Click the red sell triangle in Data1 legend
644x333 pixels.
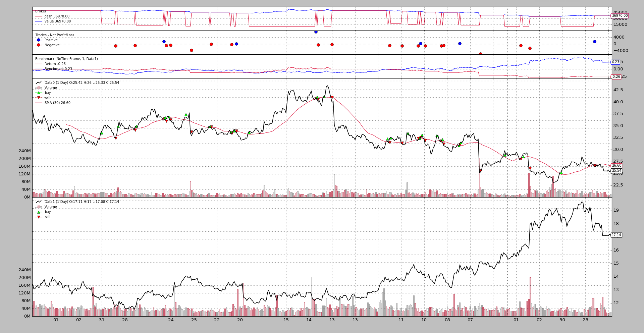39,217
